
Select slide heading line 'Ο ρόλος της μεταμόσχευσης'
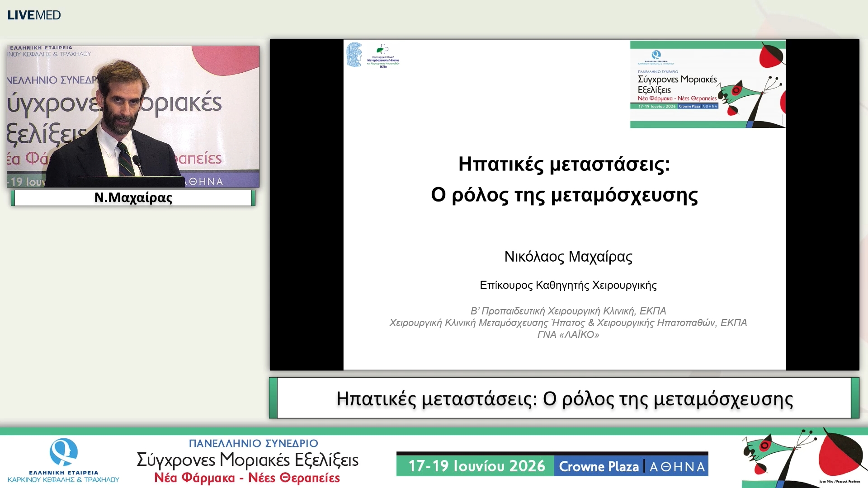(564, 195)
